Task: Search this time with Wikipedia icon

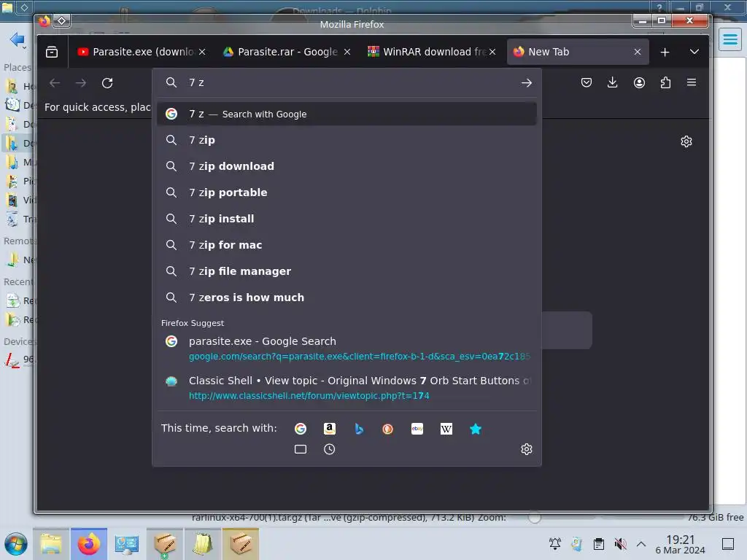Action: pyautogui.click(x=446, y=429)
